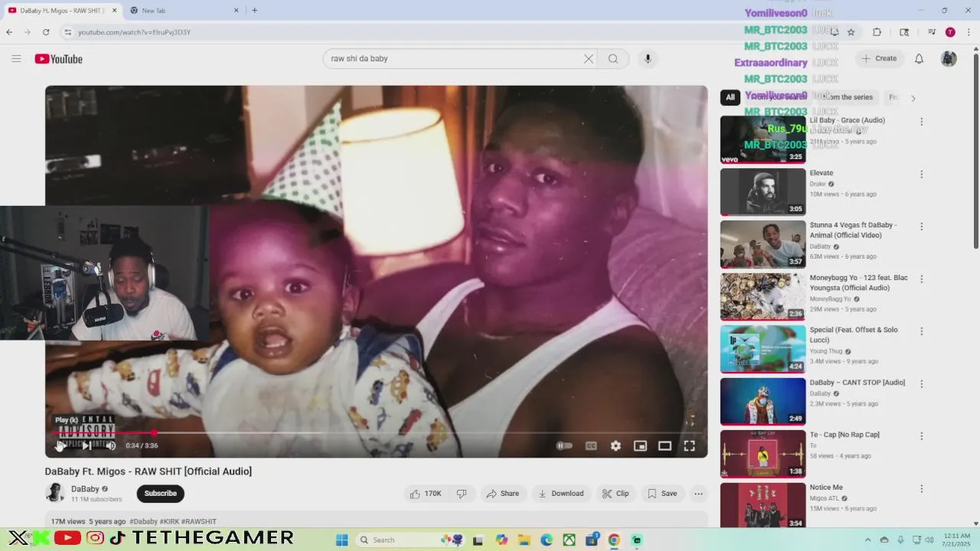This screenshot has height=551, width=980.
Task: Dislike this video
Action: [462, 494]
